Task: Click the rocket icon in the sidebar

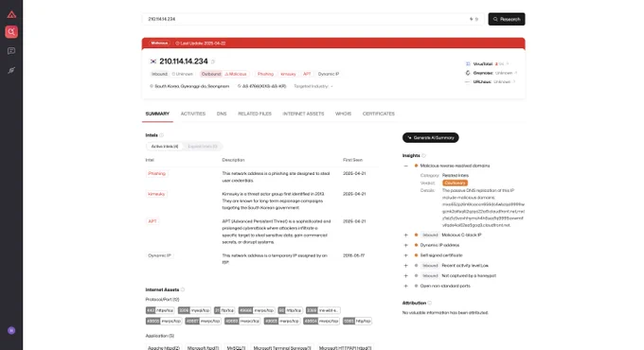Action: coord(11,70)
